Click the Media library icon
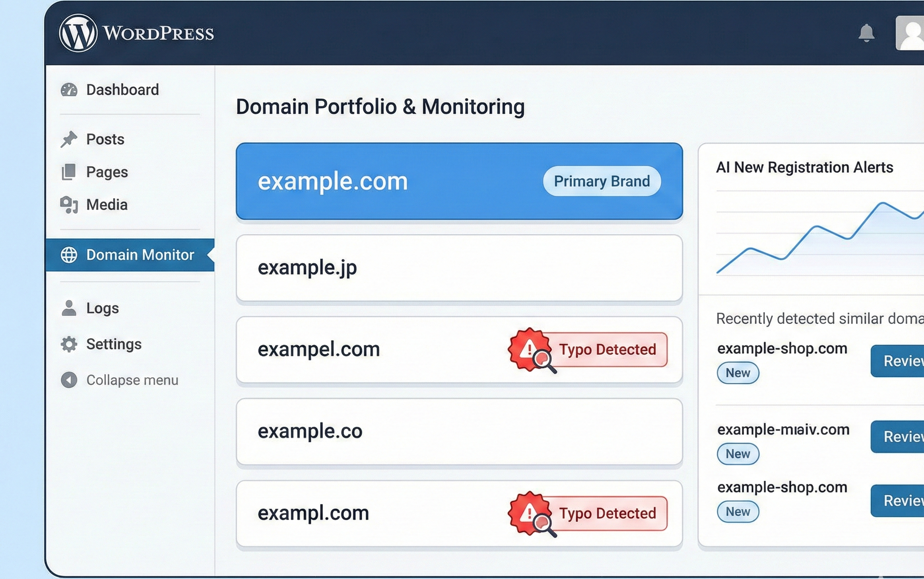 [69, 204]
